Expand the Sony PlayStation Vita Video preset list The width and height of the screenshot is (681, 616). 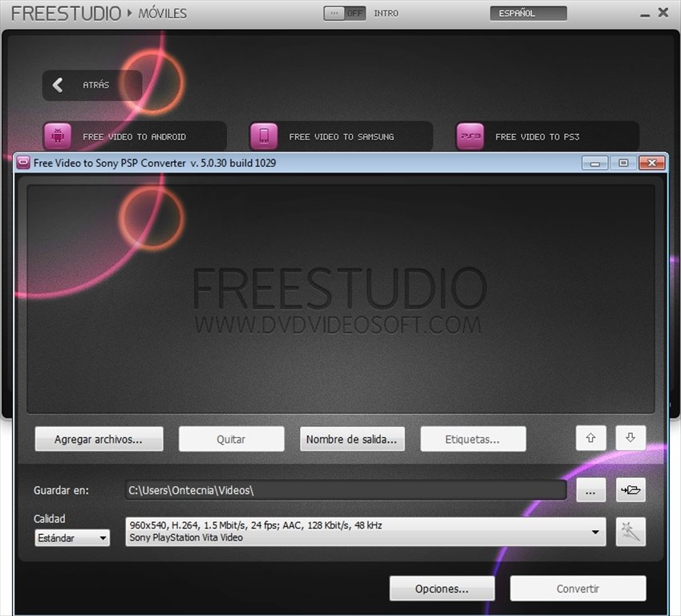point(365,531)
